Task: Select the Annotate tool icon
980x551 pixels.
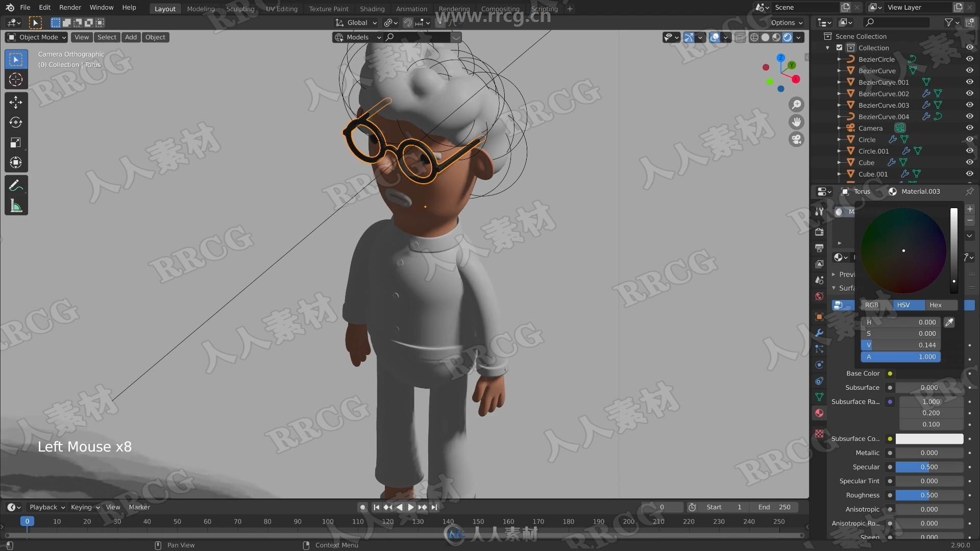Action: [15, 184]
